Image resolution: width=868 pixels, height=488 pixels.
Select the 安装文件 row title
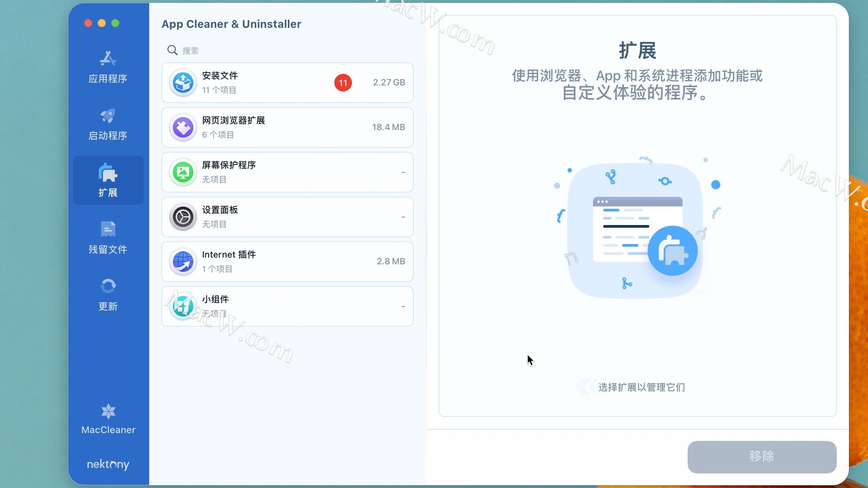220,75
